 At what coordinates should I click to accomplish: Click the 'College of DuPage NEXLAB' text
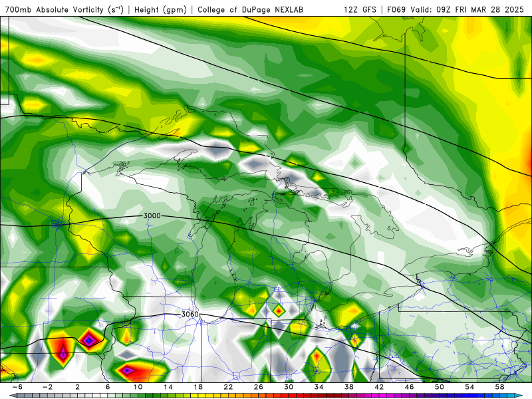pos(250,9)
